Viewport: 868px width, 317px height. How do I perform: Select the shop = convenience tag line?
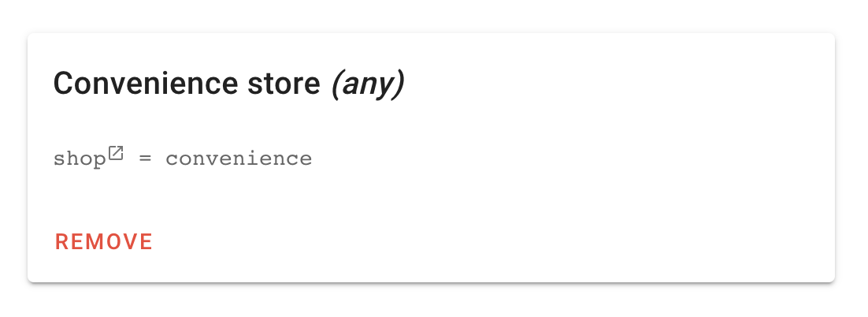(183, 158)
